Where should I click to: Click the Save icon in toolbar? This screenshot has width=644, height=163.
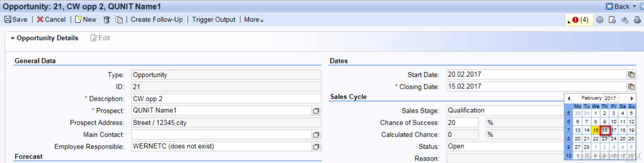(x=8, y=20)
